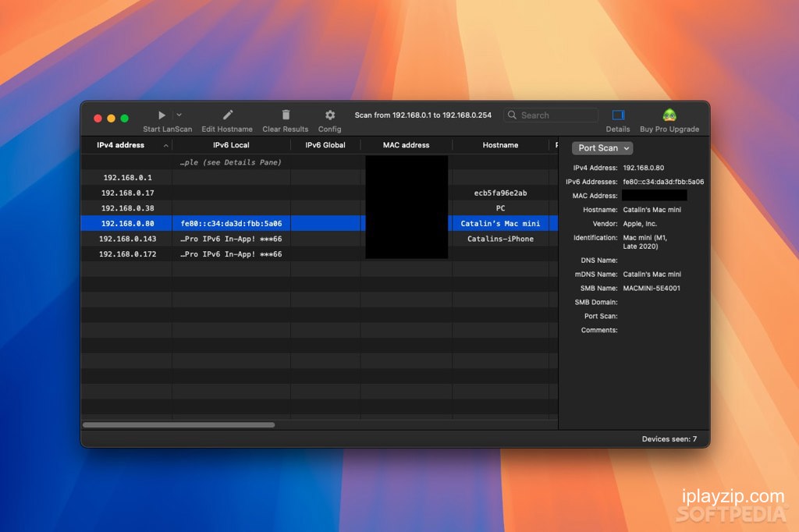Zoom the window with green button
This screenshot has height=532, width=799.
124,119
